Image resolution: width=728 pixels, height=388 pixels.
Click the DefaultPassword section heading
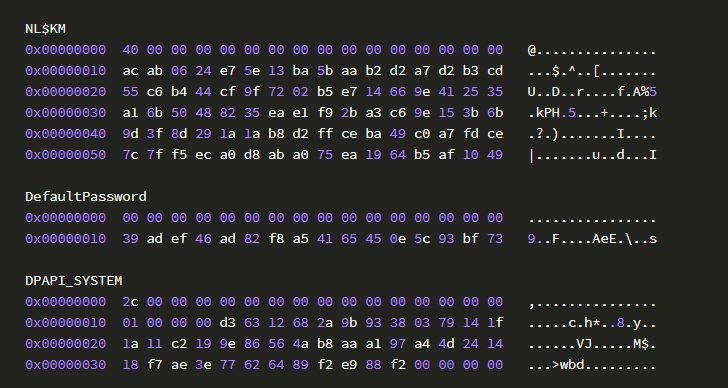tap(86, 197)
